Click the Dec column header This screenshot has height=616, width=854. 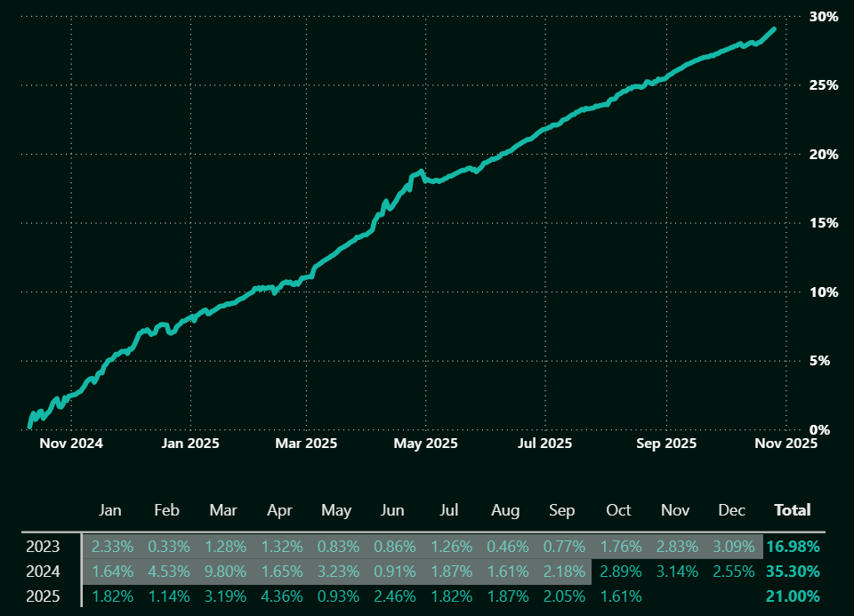(731, 510)
